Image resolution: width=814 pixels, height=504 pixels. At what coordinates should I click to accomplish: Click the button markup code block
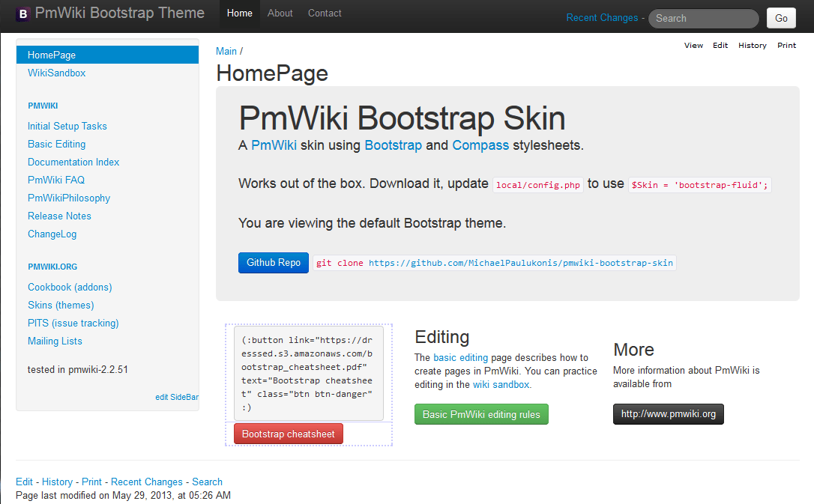click(x=308, y=374)
